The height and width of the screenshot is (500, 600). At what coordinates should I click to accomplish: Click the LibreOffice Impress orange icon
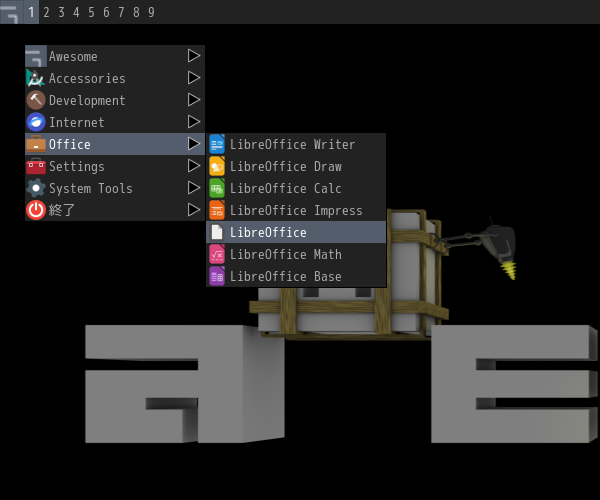click(217, 210)
